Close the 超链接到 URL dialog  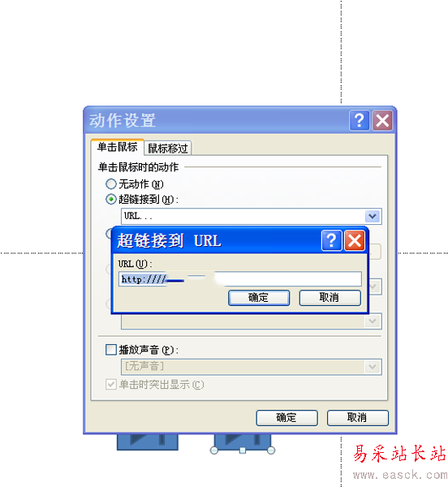click(355, 240)
